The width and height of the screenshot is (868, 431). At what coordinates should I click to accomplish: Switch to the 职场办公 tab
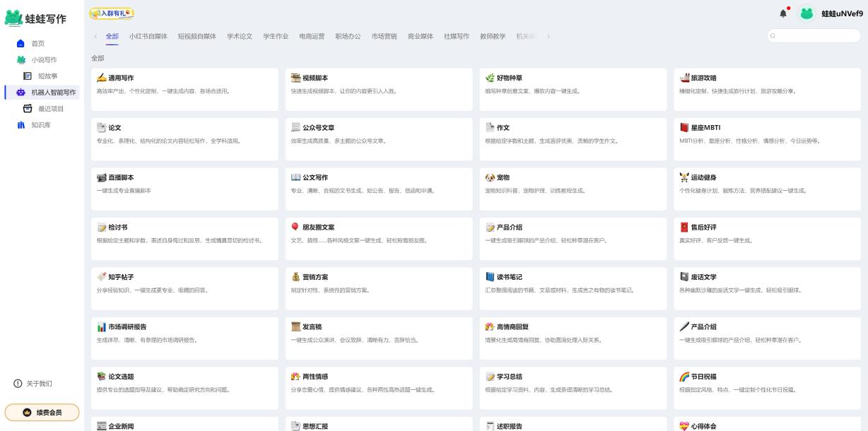pyautogui.click(x=348, y=36)
